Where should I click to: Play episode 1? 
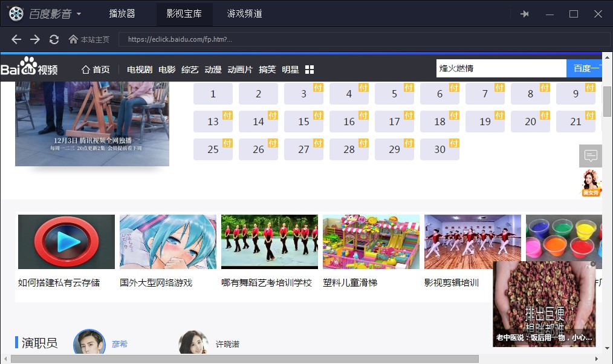[213, 94]
